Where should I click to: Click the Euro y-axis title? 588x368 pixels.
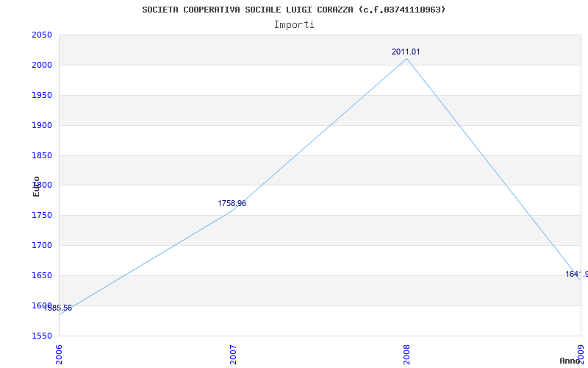(x=36, y=186)
